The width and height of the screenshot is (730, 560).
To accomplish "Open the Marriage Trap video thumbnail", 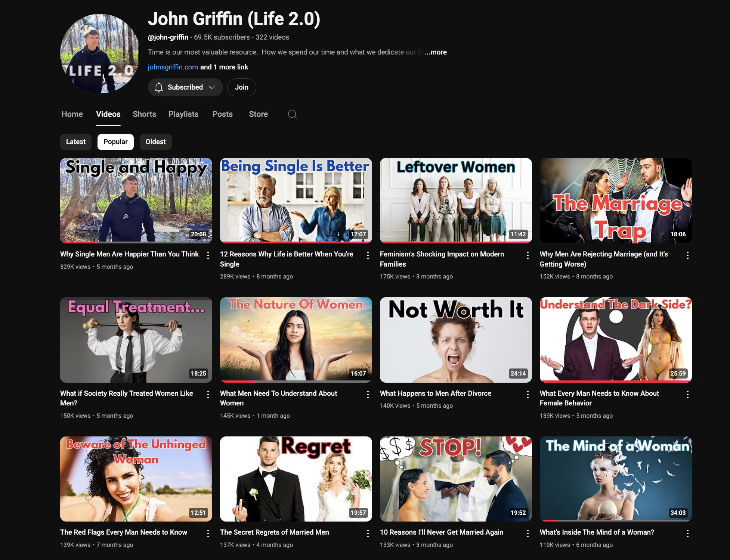I will [x=615, y=200].
